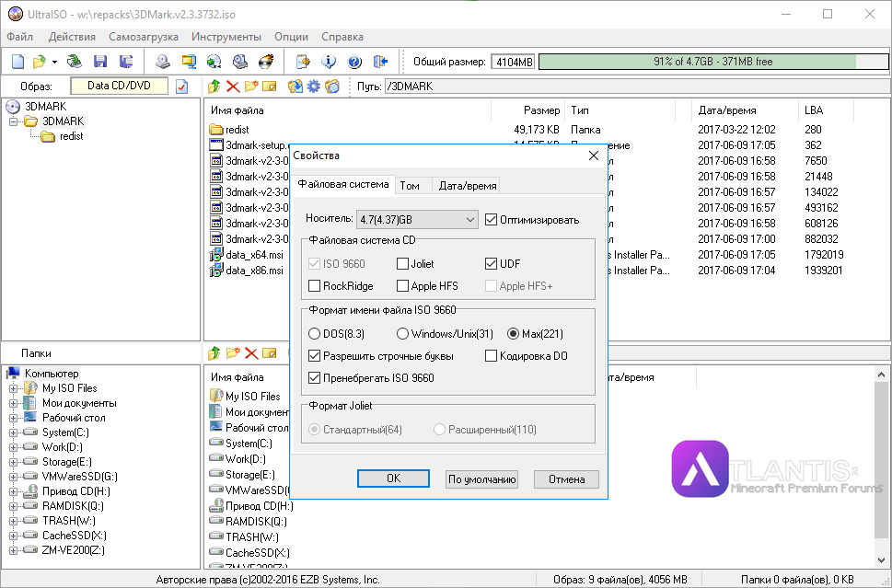Click the New Folder icon in local toolbar
The width and height of the screenshot is (892, 588).
point(233,353)
